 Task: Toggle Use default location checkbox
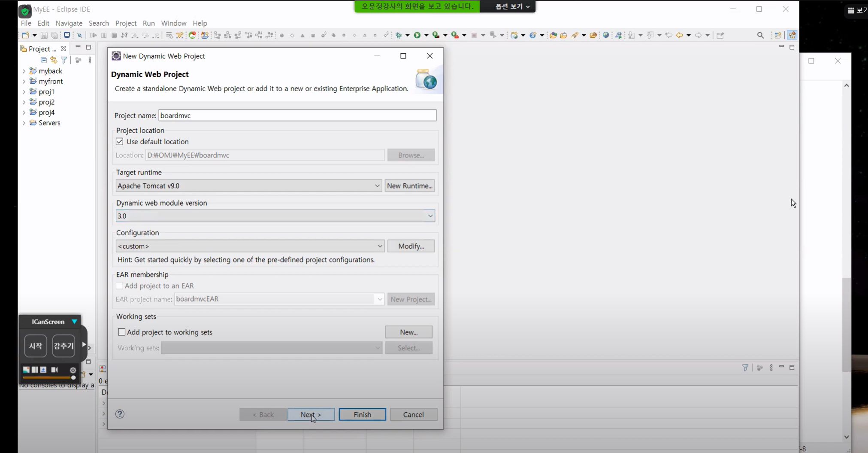coord(120,142)
